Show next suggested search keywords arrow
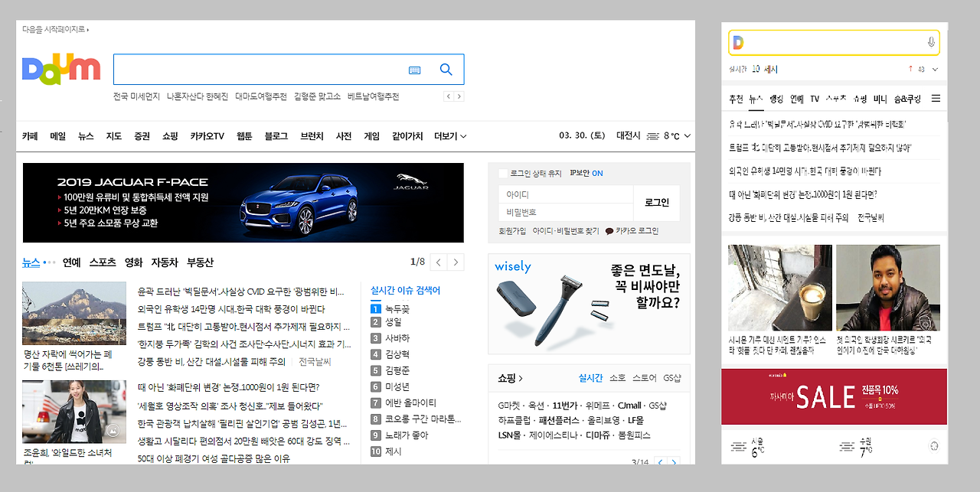This screenshot has width=980, height=492. click(459, 96)
